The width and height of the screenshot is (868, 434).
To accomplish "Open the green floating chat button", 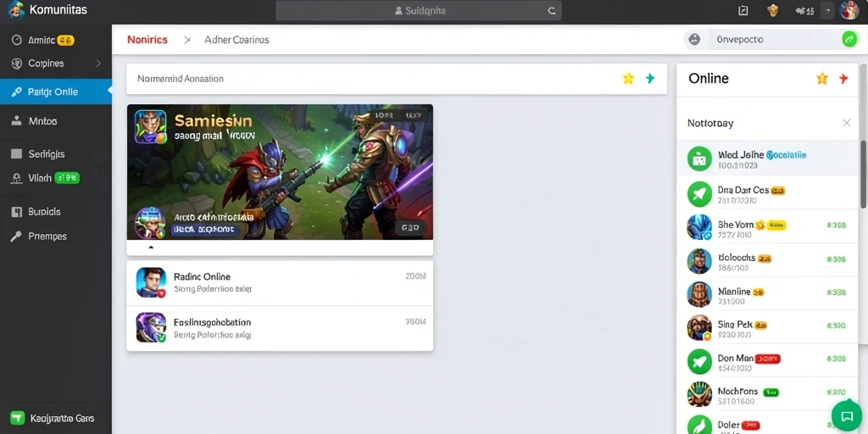I will click(x=847, y=416).
